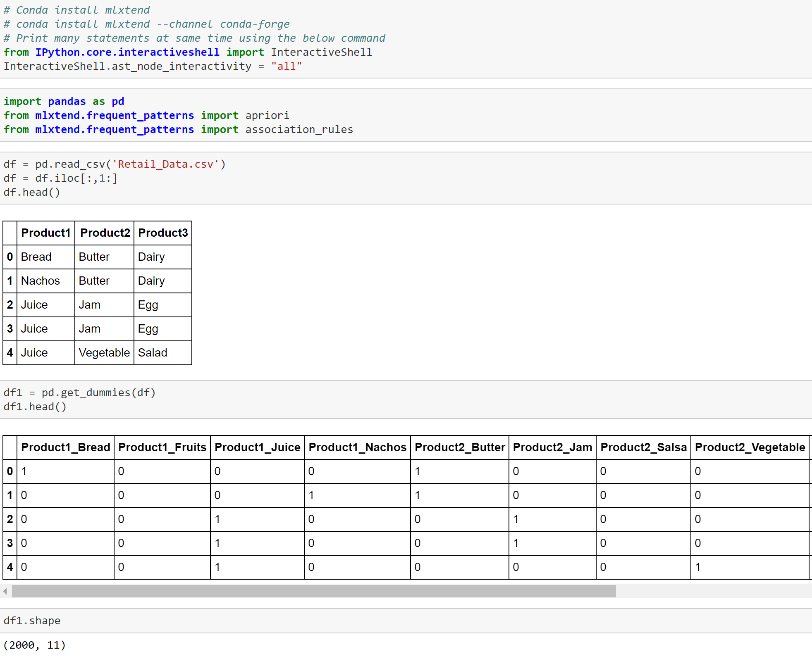Click the dataframe horizontal scrollbar thumb

[313, 591]
